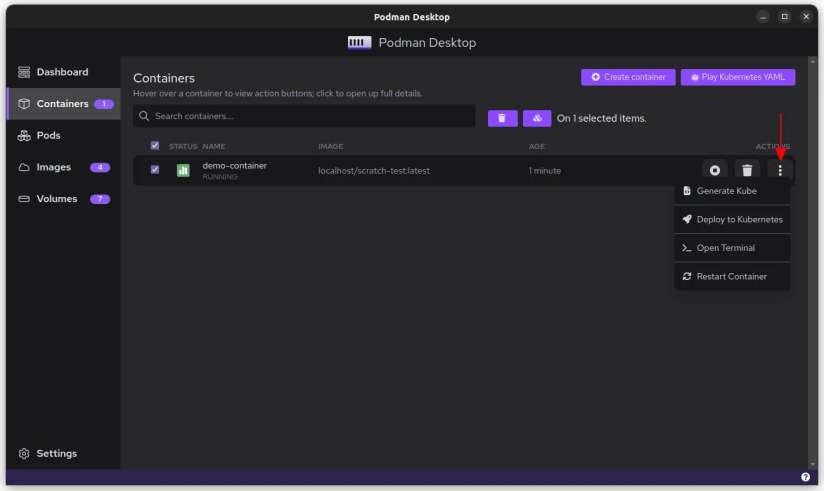Open demo-container details

coord(234,166)
